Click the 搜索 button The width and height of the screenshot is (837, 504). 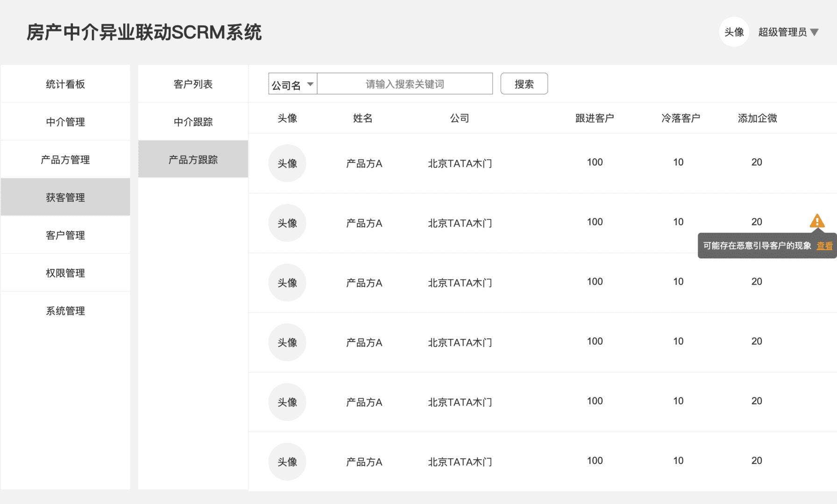(524, 84)
